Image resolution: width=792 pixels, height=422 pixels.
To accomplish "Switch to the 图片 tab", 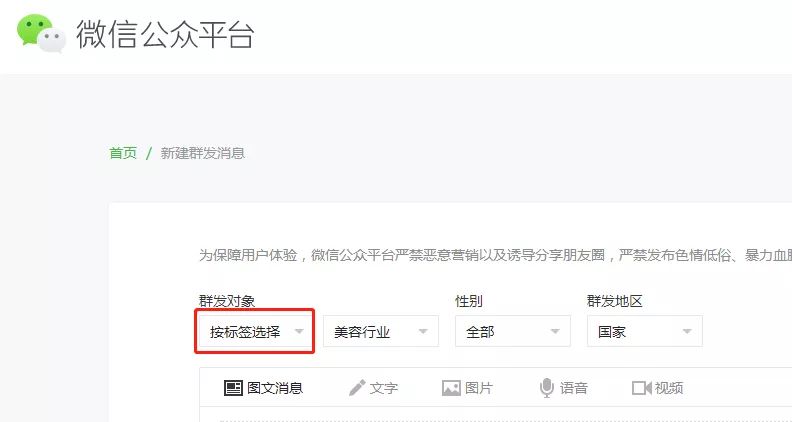I will pos(467,388).
